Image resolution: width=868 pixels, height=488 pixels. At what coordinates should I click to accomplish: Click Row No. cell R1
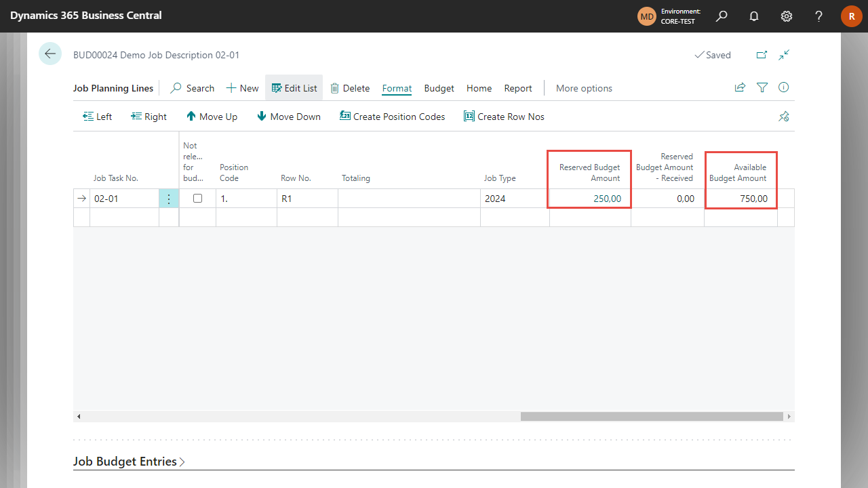tap(307, 199)
